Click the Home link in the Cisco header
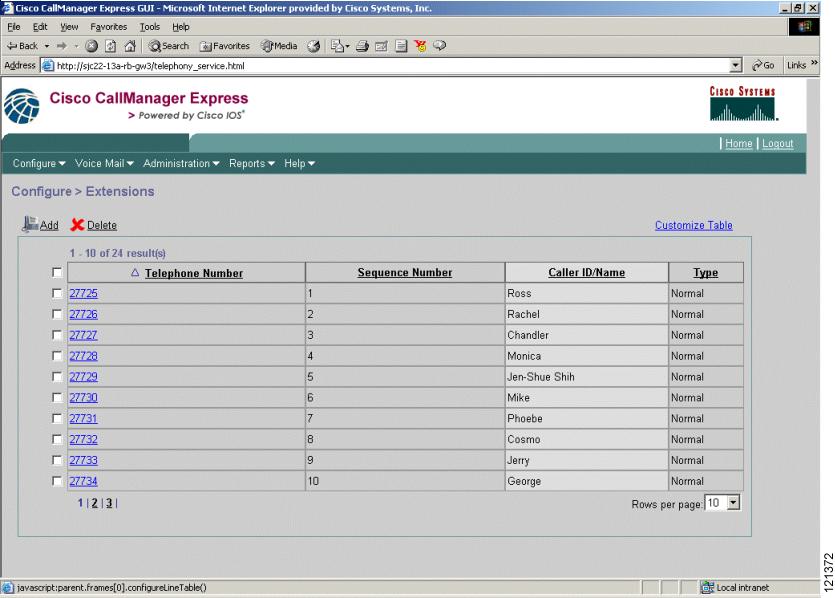The image size is (835, 598). tap(739, 143)
